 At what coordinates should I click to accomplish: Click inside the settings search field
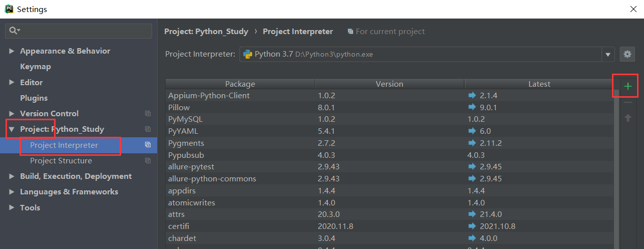tap(79, 31)
